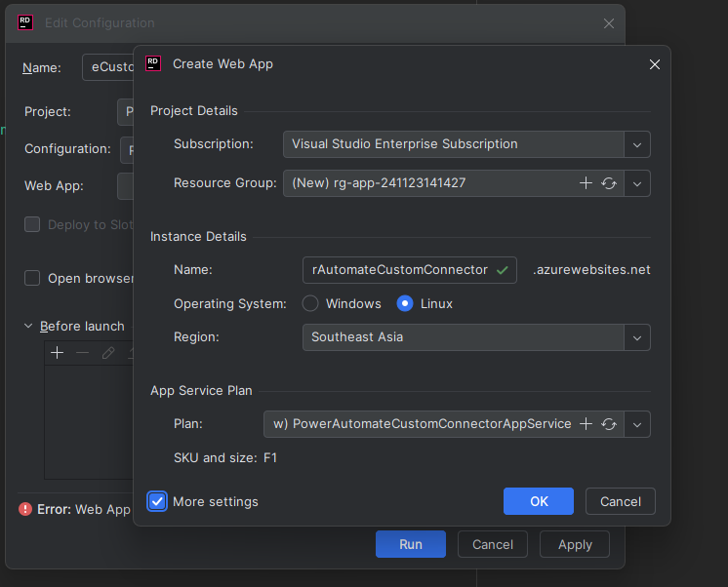Click the Rider logo in Edit Configuration title

tap(25, 22)
